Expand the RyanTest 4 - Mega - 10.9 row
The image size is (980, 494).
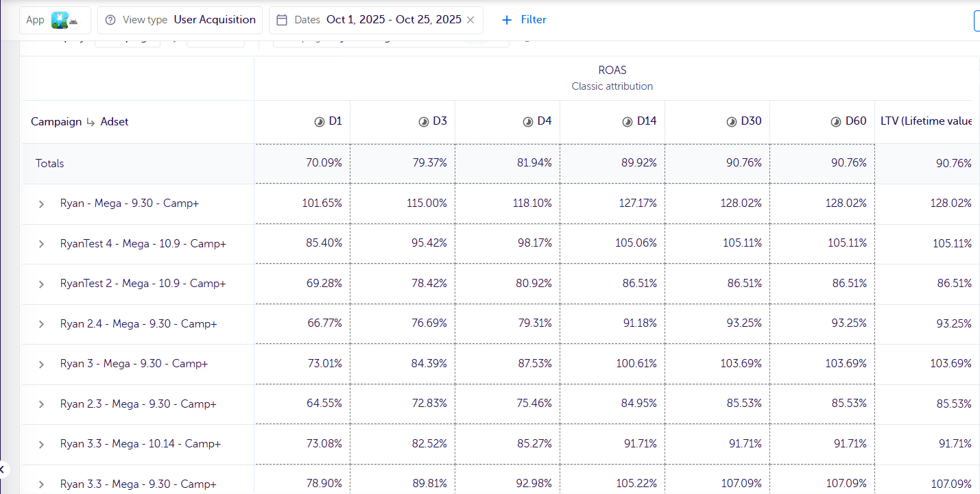pos(41,244)
